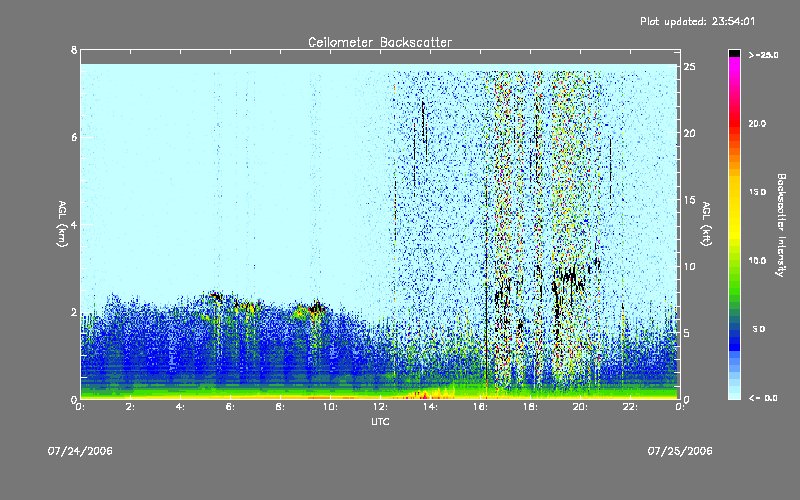Click the 20.0 colorbar label
This screenshot has width=800, height=500.
click(757, 123)
